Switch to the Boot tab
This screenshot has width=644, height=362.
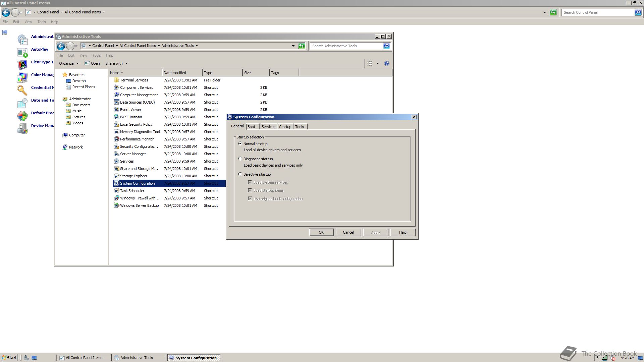251,127
